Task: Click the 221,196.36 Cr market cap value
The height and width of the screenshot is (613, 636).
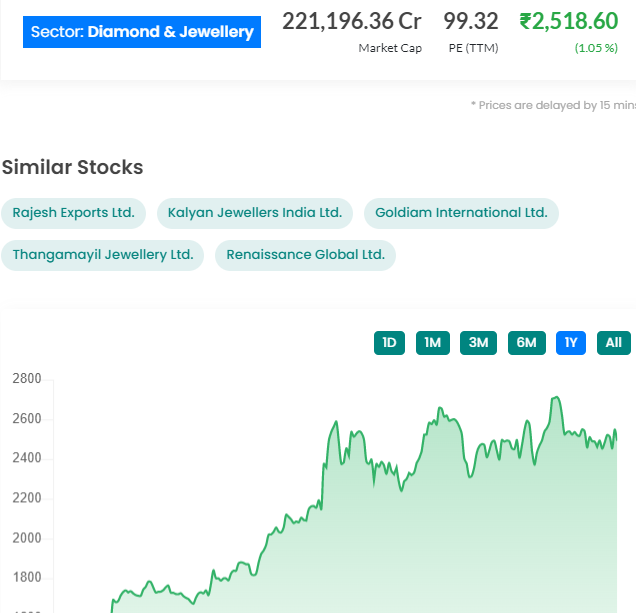Action: click(x=352, y=21)
